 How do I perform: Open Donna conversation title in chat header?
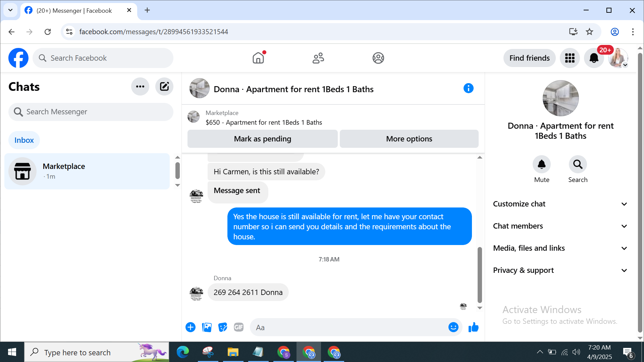[x=293, y=89]
